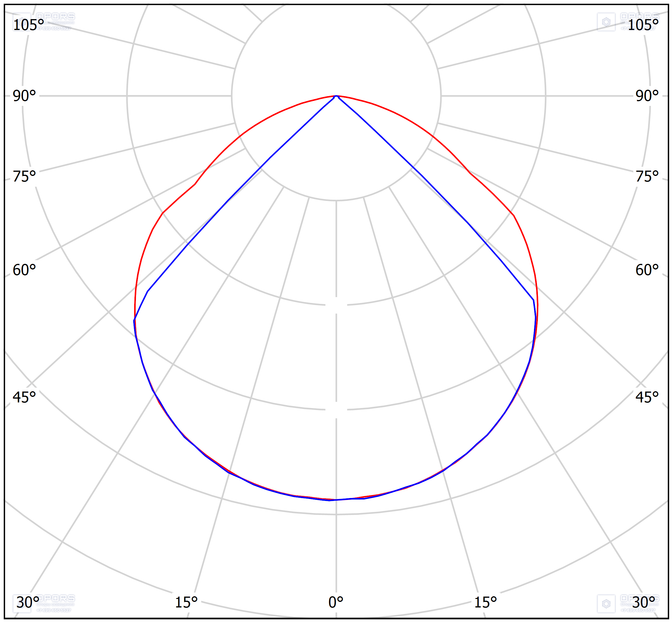Click the 30° label in bottom-left corner

(28, 602)
